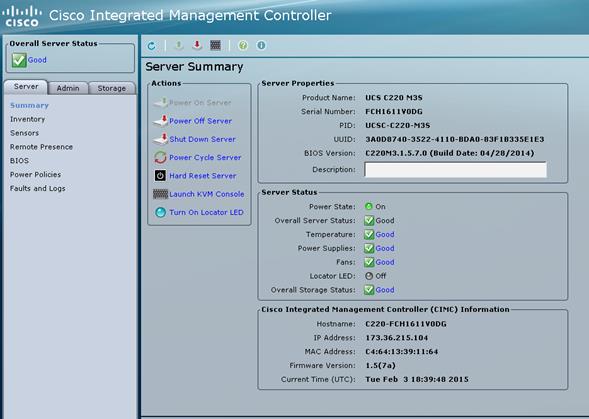Click the Info toolbar icon
589x419 pixels.
[261, 46]
